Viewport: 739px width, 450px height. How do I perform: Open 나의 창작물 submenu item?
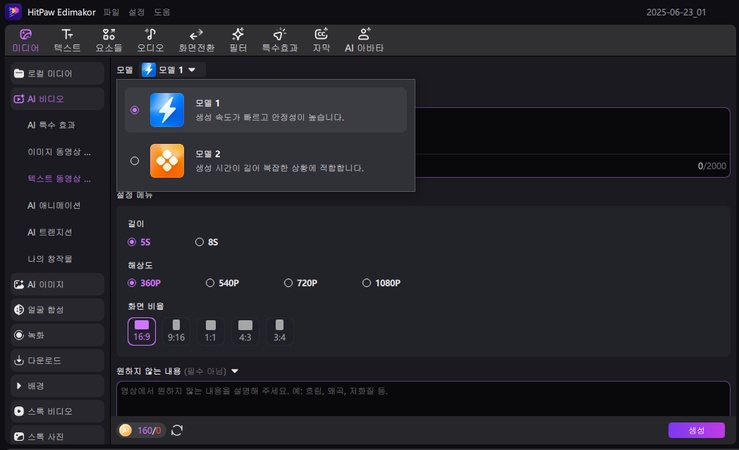click(50, 259)
